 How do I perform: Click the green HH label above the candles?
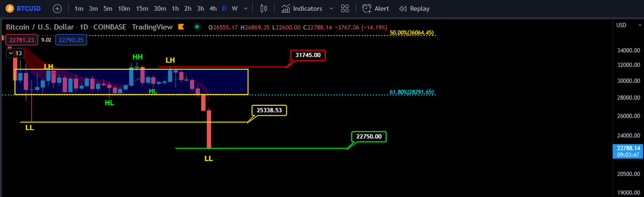pos(138,56)
